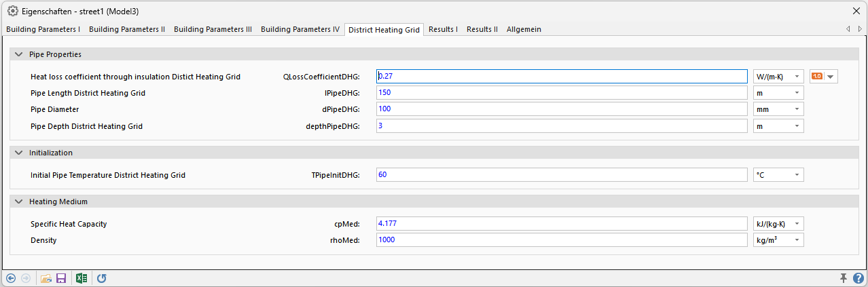
Task: Click the TPipeInitDHG field showing 60
Action: (x=562, y=174)
